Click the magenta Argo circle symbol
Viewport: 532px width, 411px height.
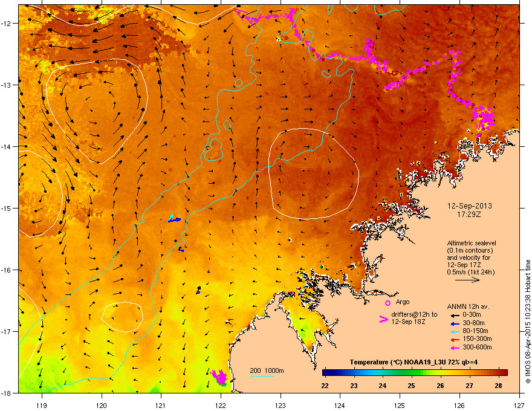tap(388, 303)
